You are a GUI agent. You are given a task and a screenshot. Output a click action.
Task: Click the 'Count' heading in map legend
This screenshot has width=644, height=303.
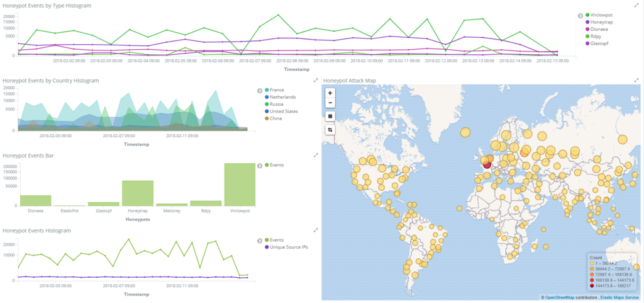point(596,258)
